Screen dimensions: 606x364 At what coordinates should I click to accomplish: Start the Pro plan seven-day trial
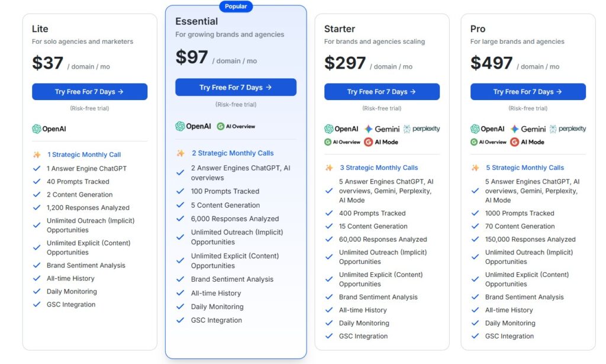coord(528,92)
